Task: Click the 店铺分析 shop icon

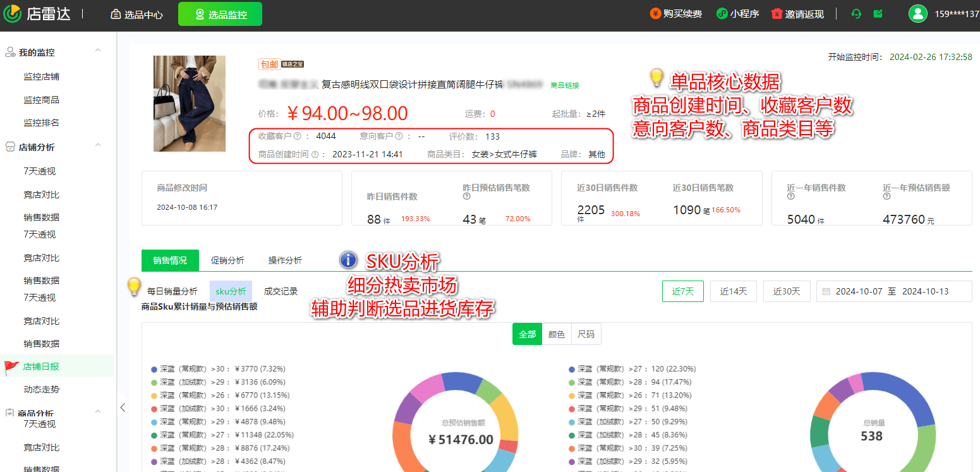Action: click(10, 147)
